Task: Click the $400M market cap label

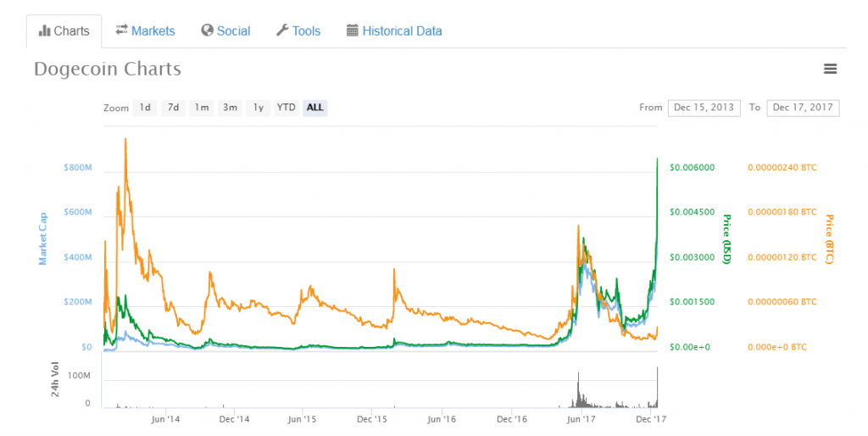Action: click(x=78, y=257)
